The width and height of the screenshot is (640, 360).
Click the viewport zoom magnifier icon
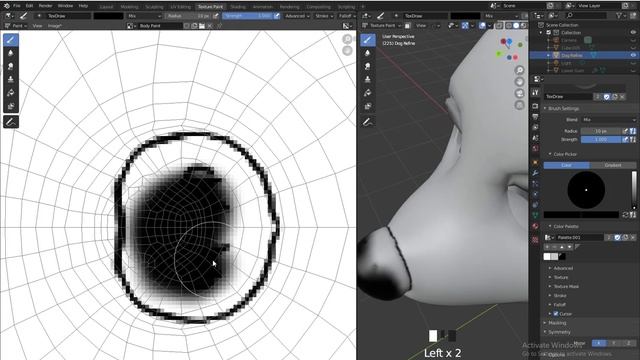pyautogui.click(x=519, y=70)
